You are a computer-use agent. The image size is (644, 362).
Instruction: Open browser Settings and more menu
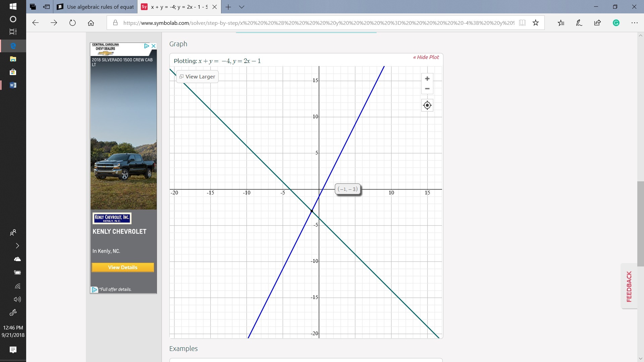tap(634, 23)
